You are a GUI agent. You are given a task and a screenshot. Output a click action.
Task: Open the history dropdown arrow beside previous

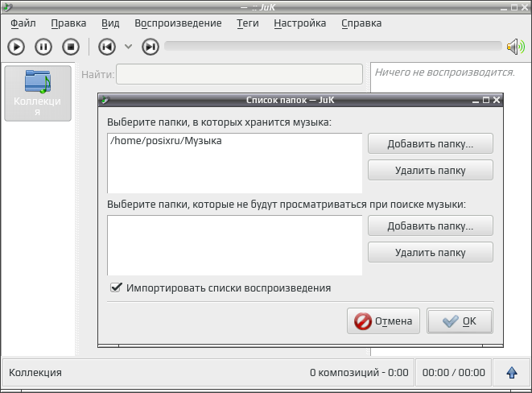coord(128,47)
